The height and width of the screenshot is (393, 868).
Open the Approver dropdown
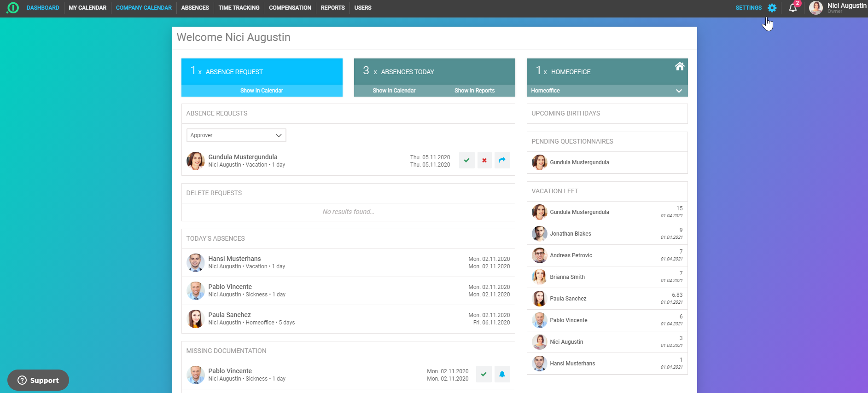[236, 135]
